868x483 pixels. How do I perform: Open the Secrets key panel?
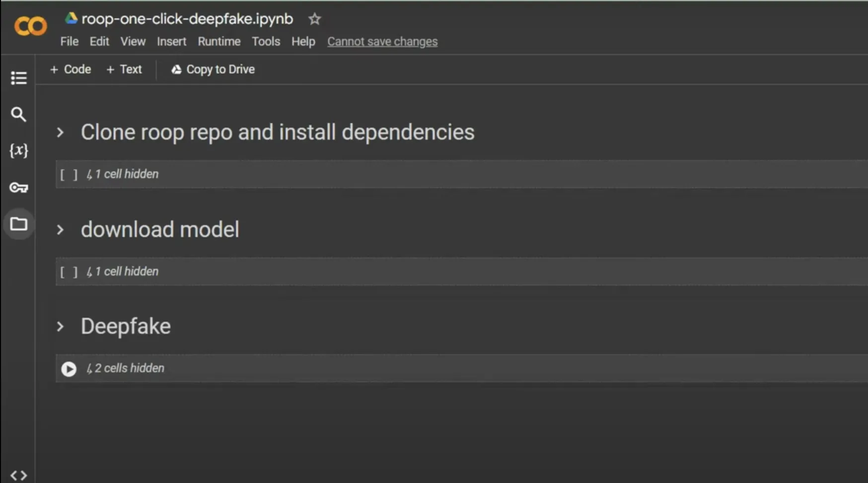tap(18, 187)
